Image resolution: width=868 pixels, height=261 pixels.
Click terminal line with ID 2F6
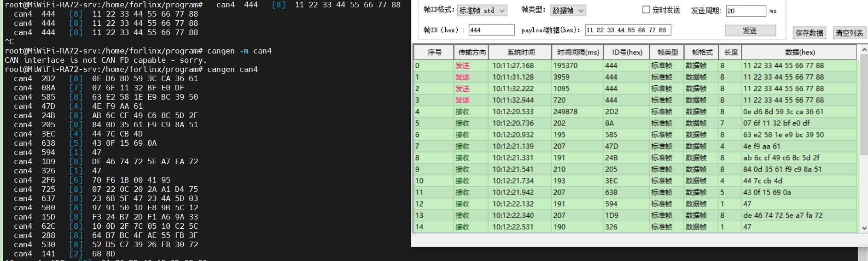pos(92,180)
